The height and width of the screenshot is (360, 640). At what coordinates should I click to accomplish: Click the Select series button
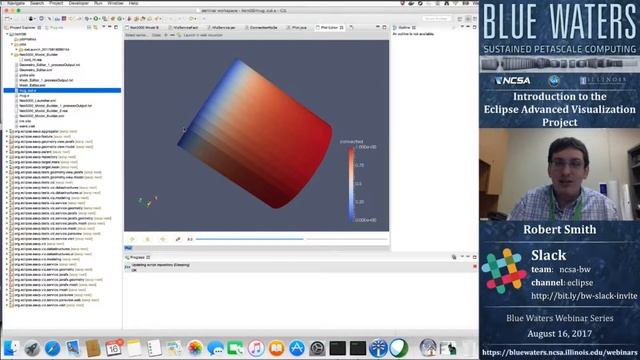point(136,35)
